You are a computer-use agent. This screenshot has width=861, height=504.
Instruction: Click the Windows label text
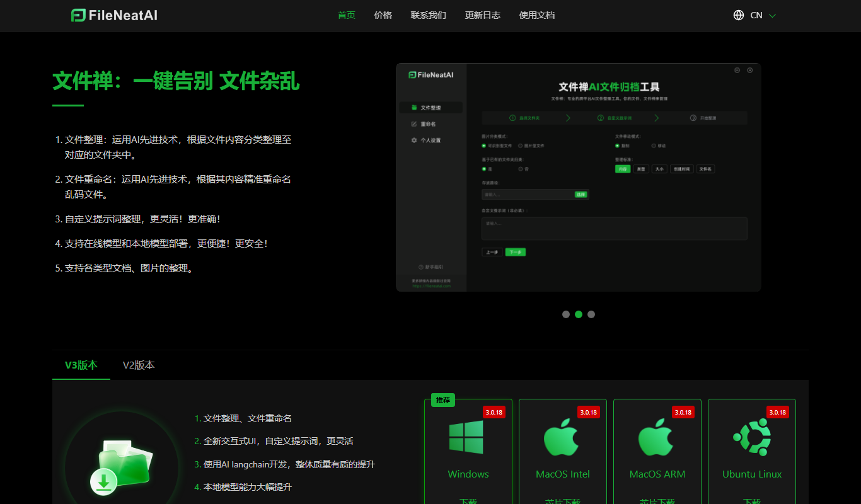[x=468, y=474]
